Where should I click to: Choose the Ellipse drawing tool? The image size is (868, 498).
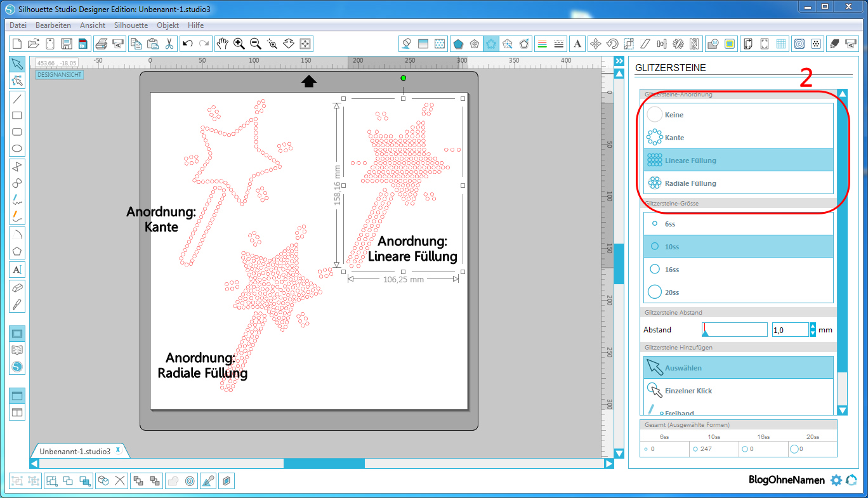click(17, 149)
